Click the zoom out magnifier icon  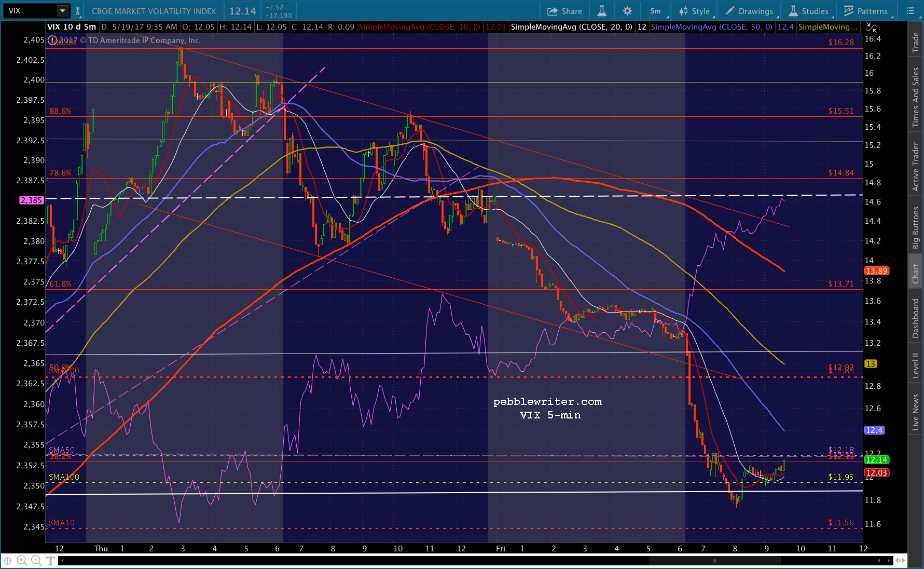pyautogui.click(x=36, y=560)
